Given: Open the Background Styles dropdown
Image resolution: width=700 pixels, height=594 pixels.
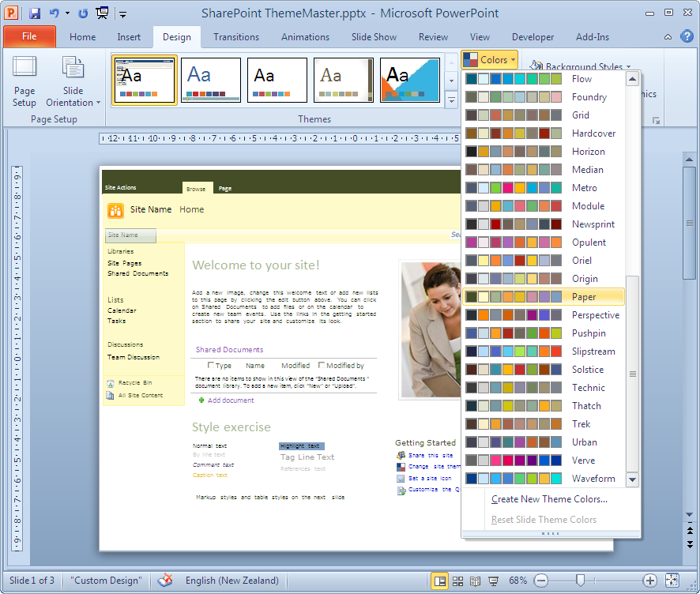Looking at the screenshot, I should pos(579,66).
